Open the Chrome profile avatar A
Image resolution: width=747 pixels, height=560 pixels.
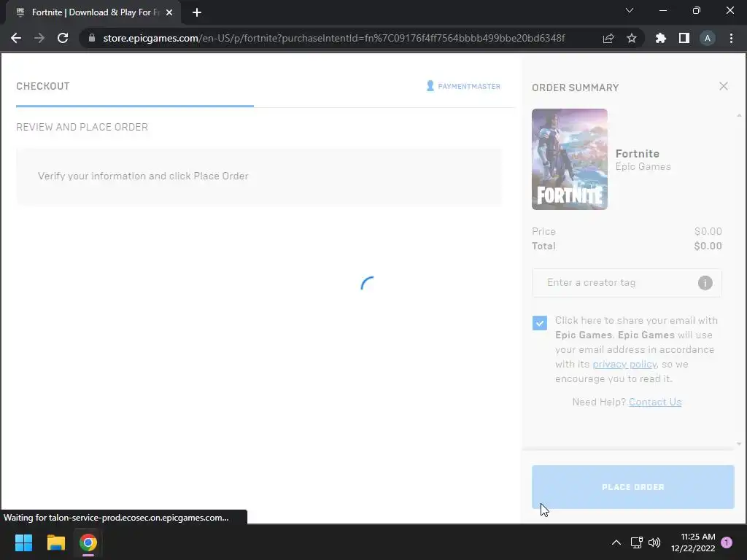point(708,38)
